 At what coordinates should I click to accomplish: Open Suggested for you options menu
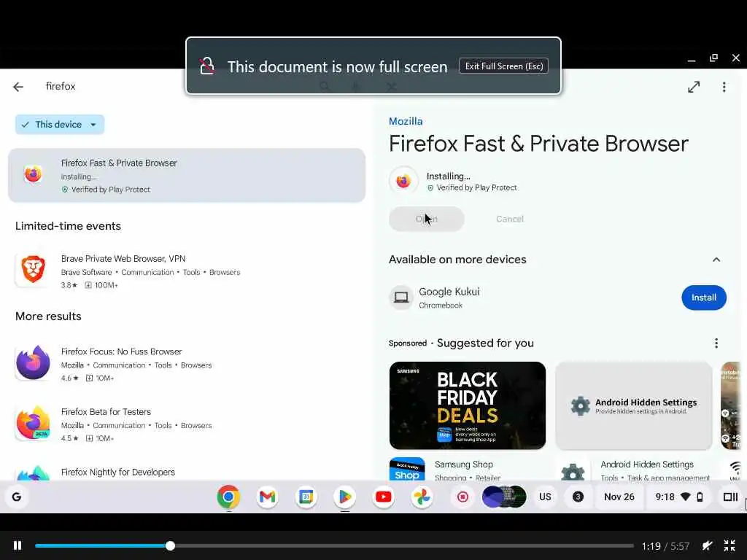tap(716, 343)
